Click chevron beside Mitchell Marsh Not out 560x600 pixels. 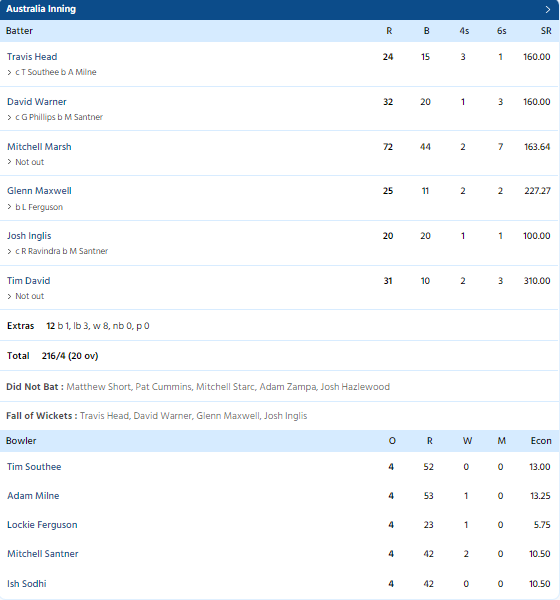[9, 162]
